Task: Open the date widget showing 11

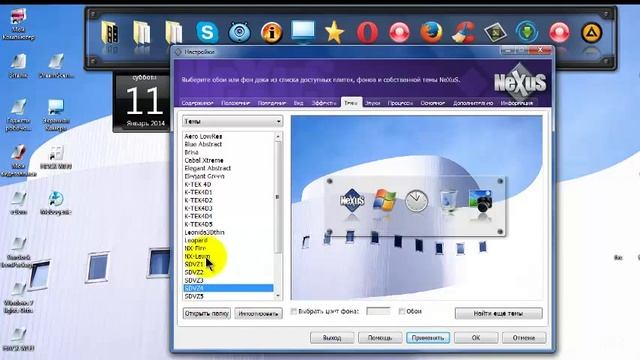Action: [x=141, y=102]
